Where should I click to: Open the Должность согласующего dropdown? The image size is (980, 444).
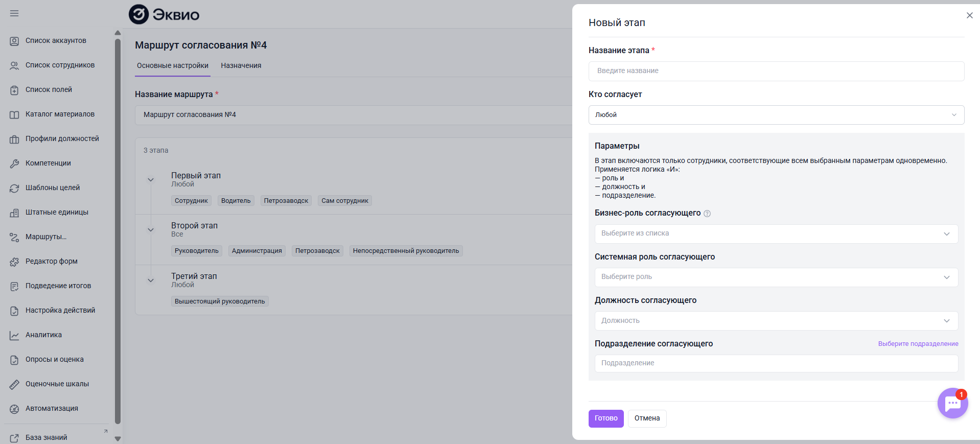(776, 320)
